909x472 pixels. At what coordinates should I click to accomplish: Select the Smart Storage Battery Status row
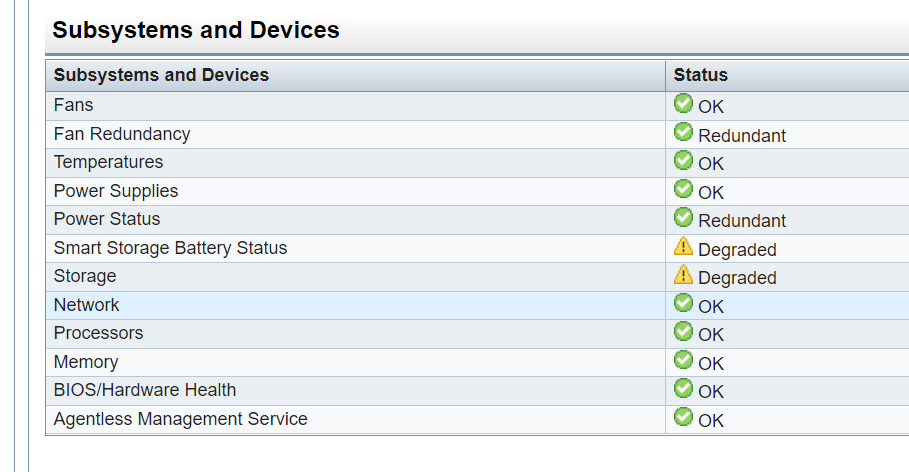[x=170, y=248]
